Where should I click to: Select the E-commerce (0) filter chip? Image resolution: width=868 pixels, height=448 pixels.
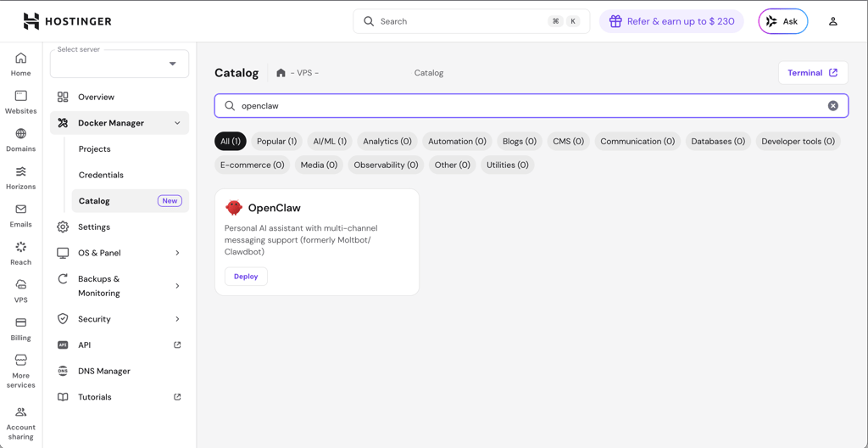tap(253, 165)
